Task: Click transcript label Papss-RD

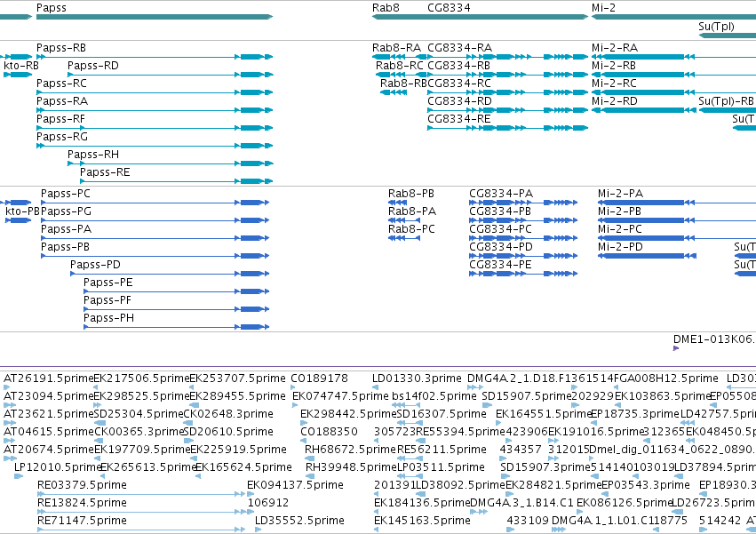Action: (93, 66)
